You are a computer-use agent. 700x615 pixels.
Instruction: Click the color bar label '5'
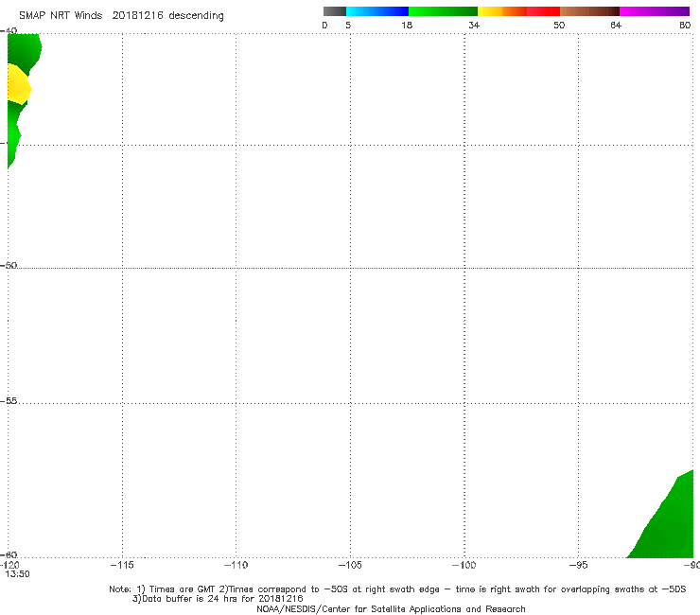coord(348,25)
